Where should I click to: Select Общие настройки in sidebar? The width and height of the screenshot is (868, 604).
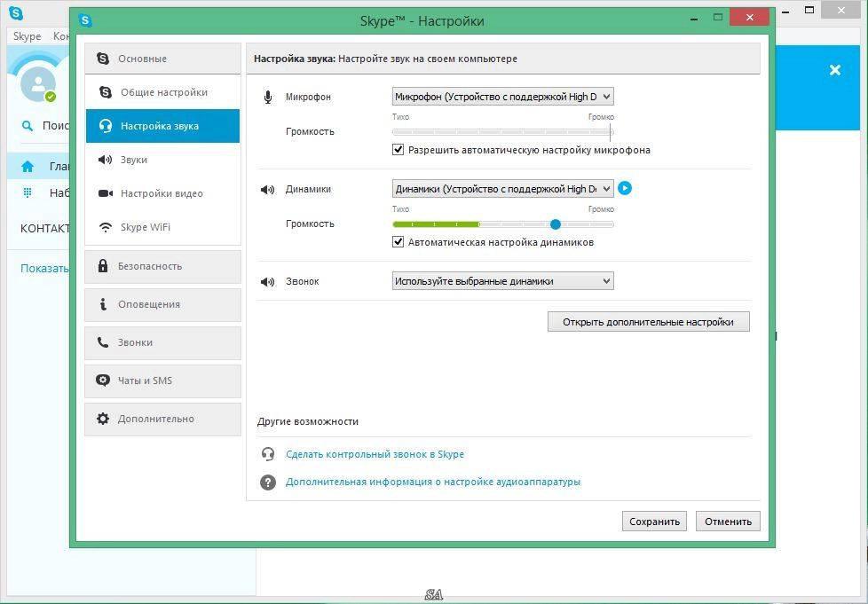click(x=162, y=92)
